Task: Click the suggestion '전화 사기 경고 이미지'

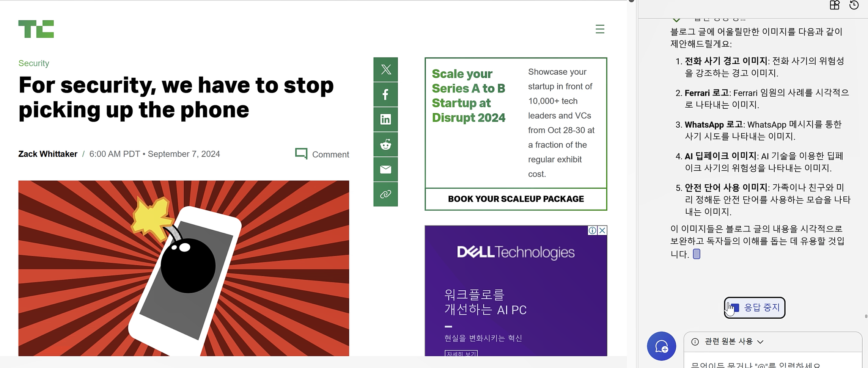Action: 726,61
